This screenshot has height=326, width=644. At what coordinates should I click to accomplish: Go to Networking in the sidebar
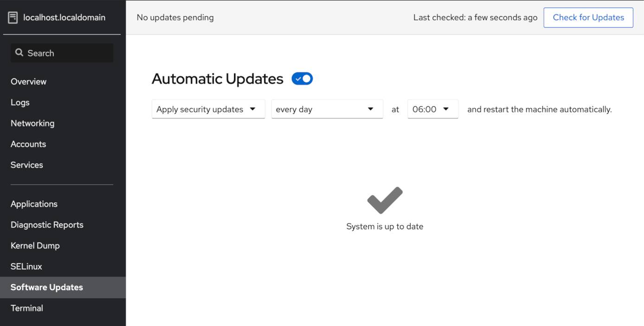[32, 123]
